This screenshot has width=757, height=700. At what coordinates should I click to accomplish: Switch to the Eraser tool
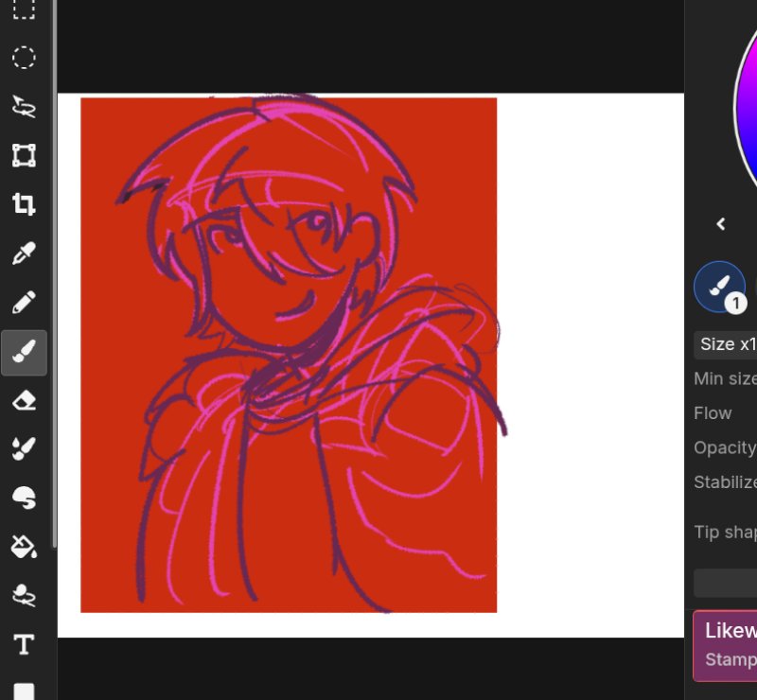(24, 400)
